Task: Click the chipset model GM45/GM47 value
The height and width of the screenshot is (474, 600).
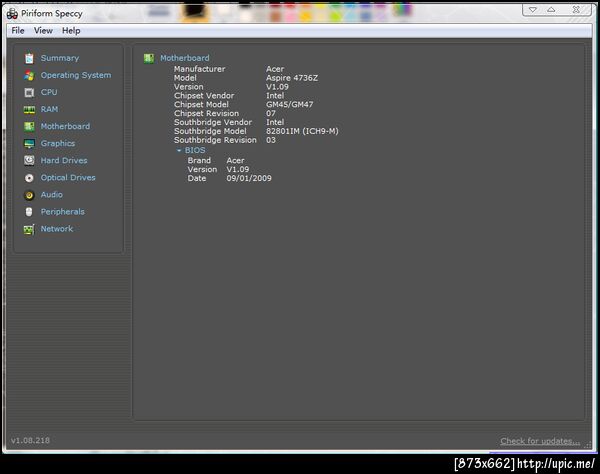Action: [290, 104]
